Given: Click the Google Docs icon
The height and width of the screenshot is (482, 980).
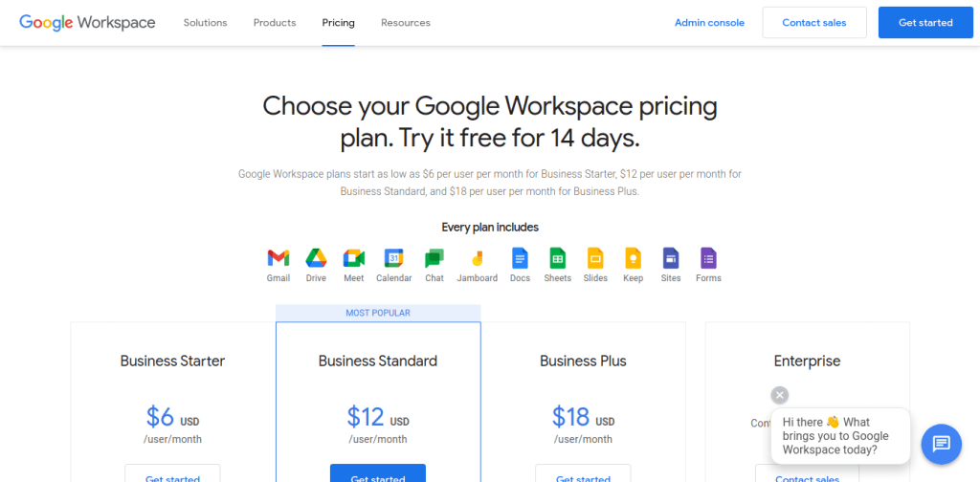Looking at the screenshot, I should (520, 258).
